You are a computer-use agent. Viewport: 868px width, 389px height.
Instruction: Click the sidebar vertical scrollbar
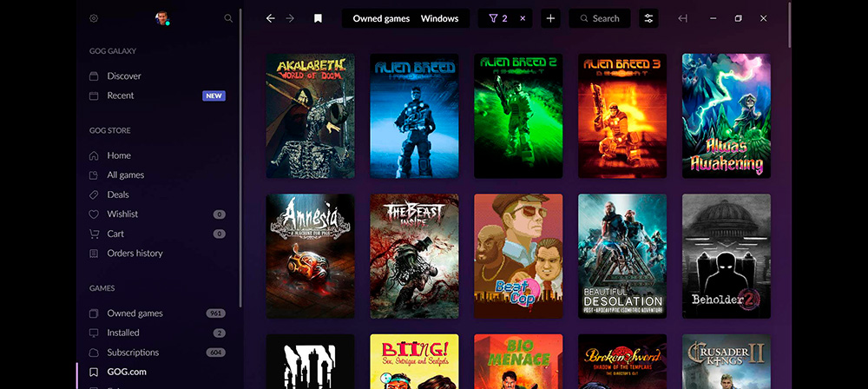[240, 158]
